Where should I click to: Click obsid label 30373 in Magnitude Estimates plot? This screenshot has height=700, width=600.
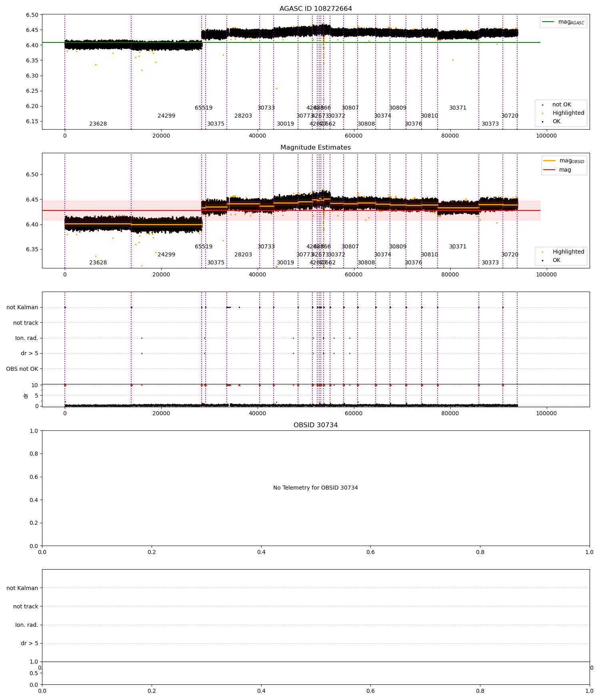pos(490,263)
